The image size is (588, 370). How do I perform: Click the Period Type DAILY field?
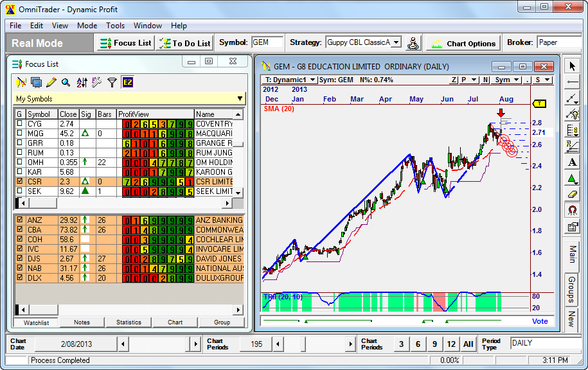(x=547, y=343)
